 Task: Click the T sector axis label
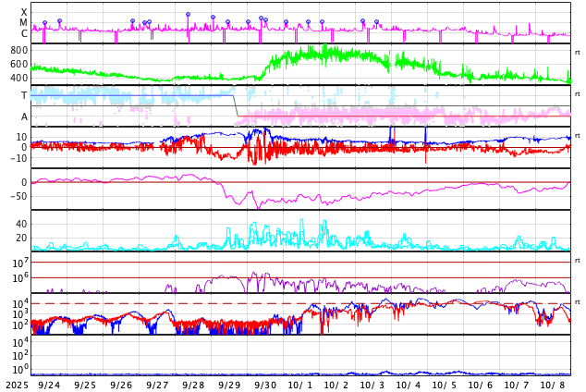pyautogui.click(x=24, y=95)
